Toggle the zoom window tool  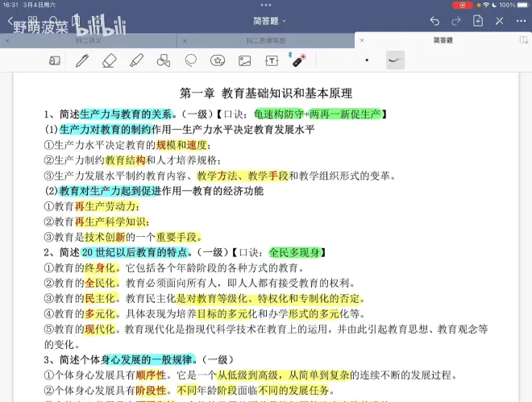pos(55,60)
